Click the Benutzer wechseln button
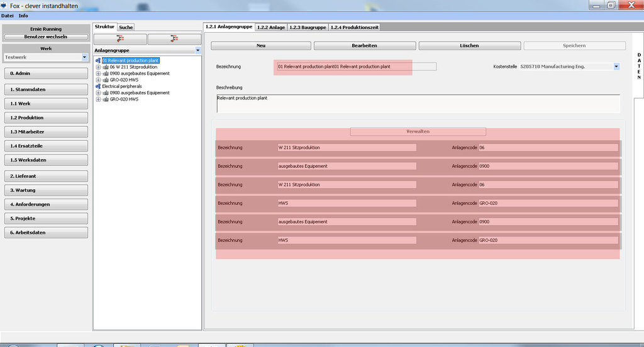Image resolution: width=644 pixels, height=347 pixels. (x=45, y=36)
